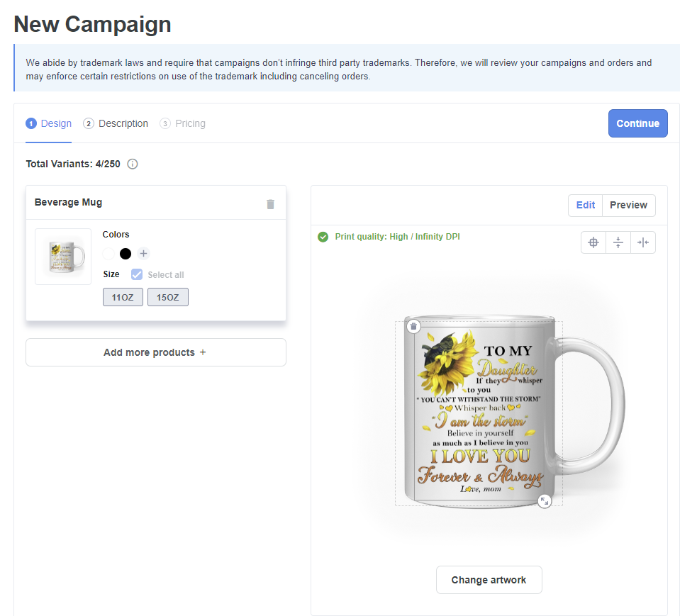Click Add more products
This screenshot has width=697, height=616.
pyautogui.click(x=155, y=352)
